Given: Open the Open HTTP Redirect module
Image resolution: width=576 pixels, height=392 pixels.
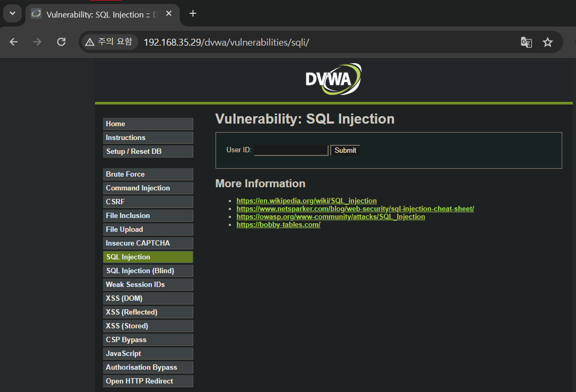Looking at the screenshot, I should pyautogui.click(x=148, y=381).
